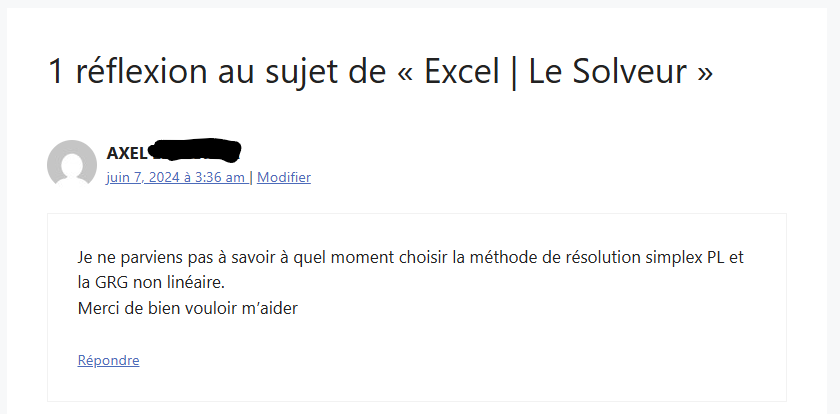Click the word "choisir" in the comment

420,257
